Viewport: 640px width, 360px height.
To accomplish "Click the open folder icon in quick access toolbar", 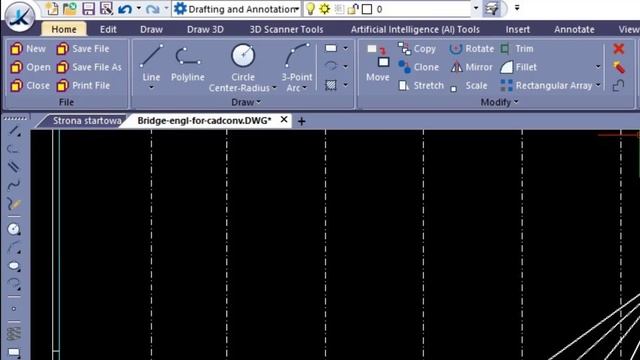I will click(x=70, y=9).
